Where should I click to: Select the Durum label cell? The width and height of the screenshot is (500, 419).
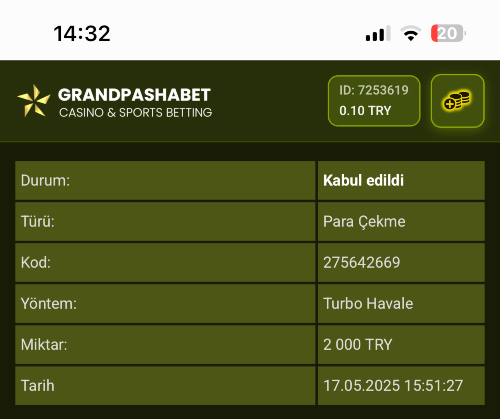[x=165, y=181]
